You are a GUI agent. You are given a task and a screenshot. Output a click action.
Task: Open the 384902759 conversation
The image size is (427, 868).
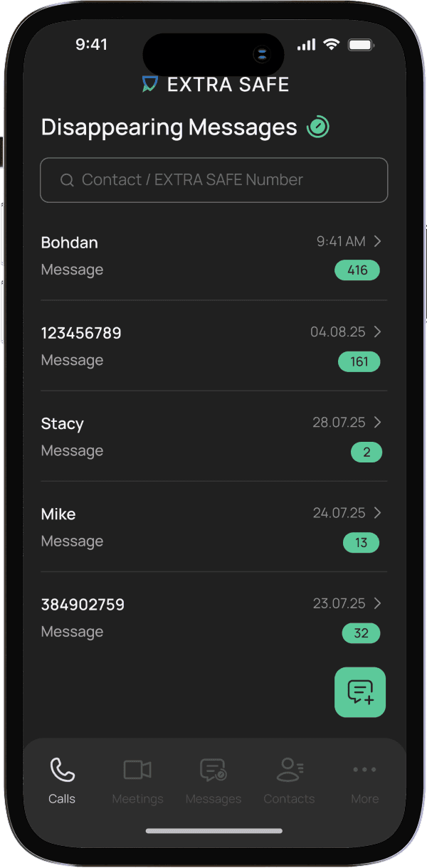pyautogui.click(x=213, y=618)
